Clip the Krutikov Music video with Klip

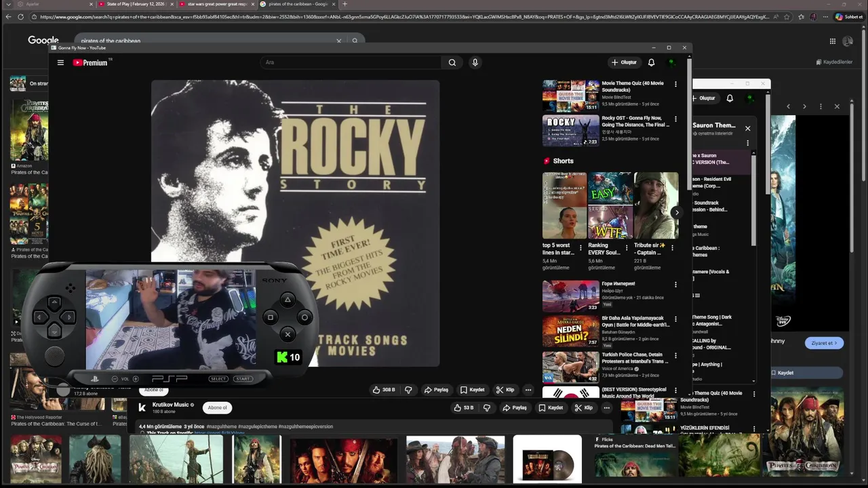[x=583, y=407]
